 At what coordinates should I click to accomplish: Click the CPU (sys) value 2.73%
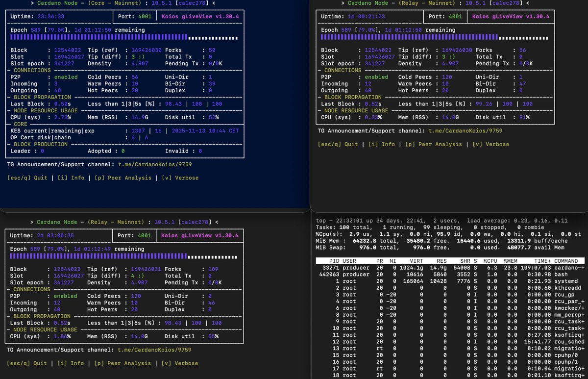[63, 117]
